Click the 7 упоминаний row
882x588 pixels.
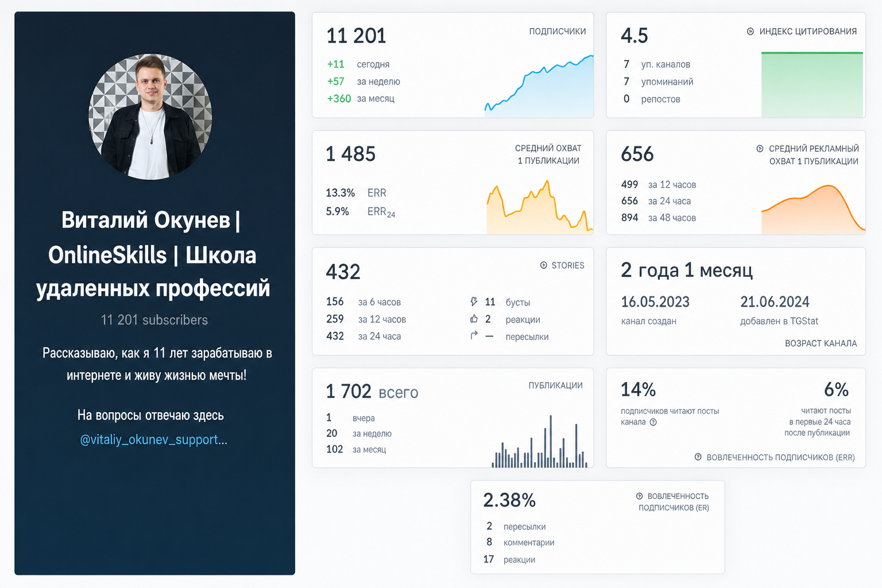[659, 82]
